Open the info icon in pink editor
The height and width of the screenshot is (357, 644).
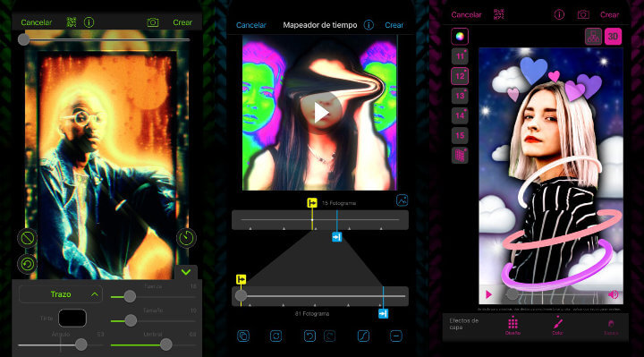(559, 15)
